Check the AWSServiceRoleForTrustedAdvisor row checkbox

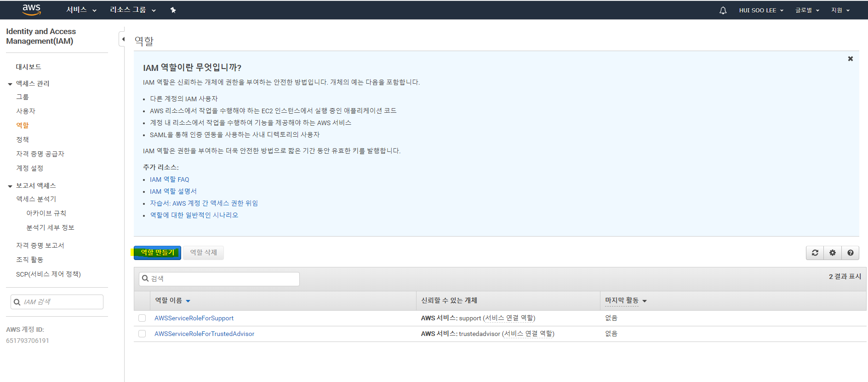tap(142, 334)
